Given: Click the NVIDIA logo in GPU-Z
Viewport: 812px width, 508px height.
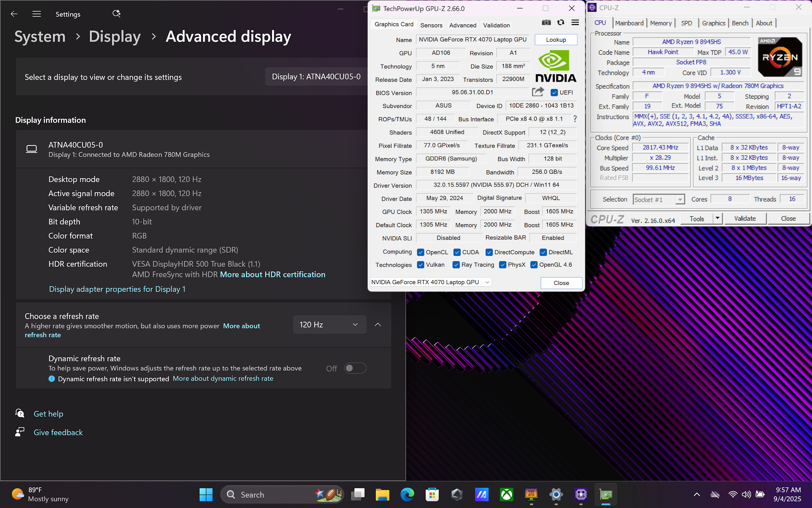Looking at the screenshot, I should (555, 67).
